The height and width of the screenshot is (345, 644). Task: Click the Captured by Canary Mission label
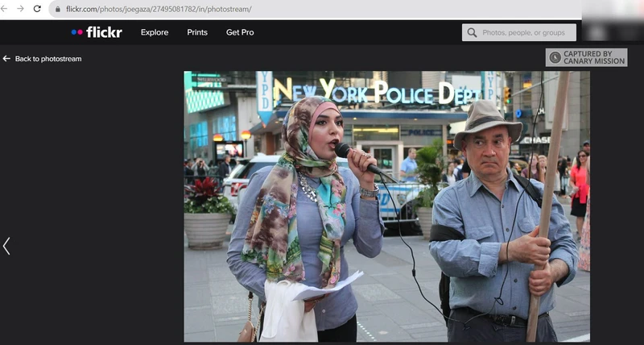tap(593, 58)
